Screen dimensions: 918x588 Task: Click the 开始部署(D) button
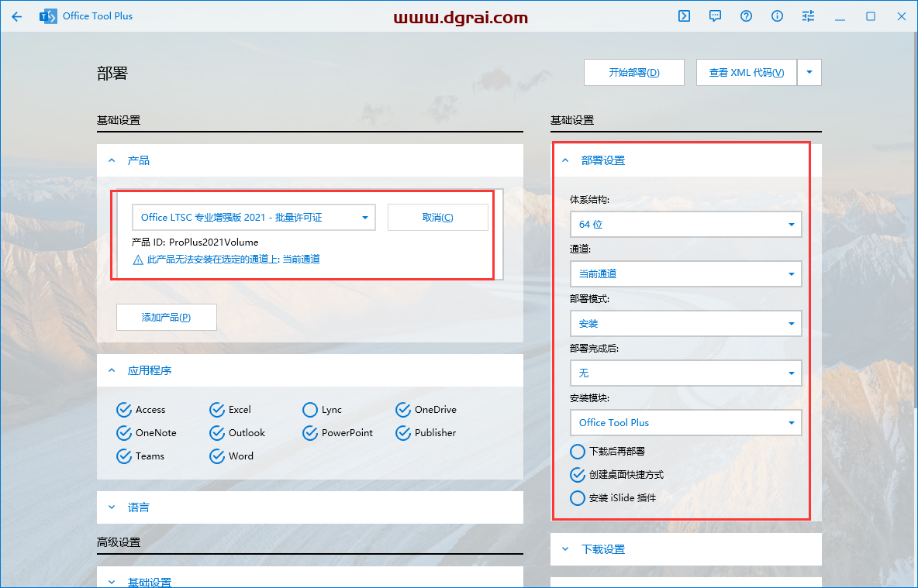[633, 72]
